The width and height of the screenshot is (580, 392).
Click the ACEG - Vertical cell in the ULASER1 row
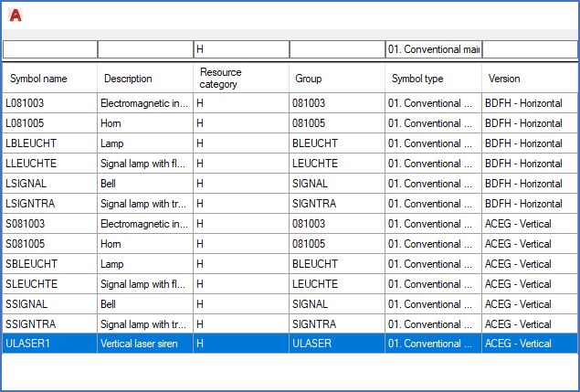(x=530, y=344)
